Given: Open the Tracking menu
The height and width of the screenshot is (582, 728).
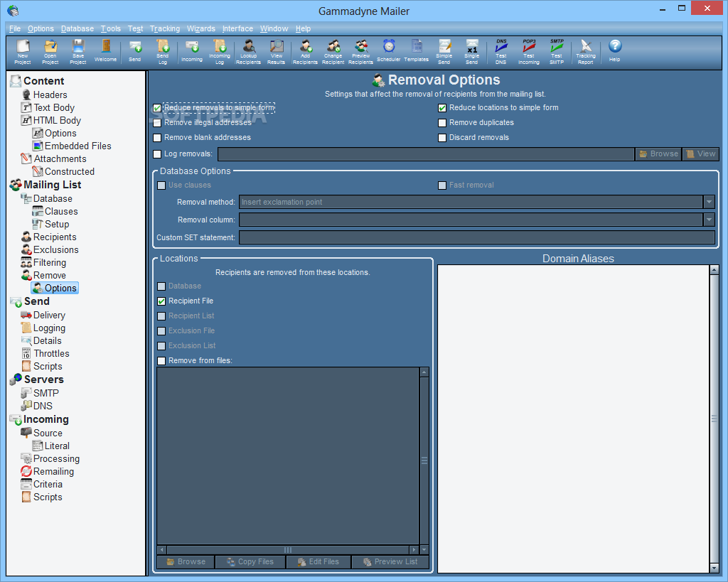Looking at the screenshot, I should pos(165,28).
